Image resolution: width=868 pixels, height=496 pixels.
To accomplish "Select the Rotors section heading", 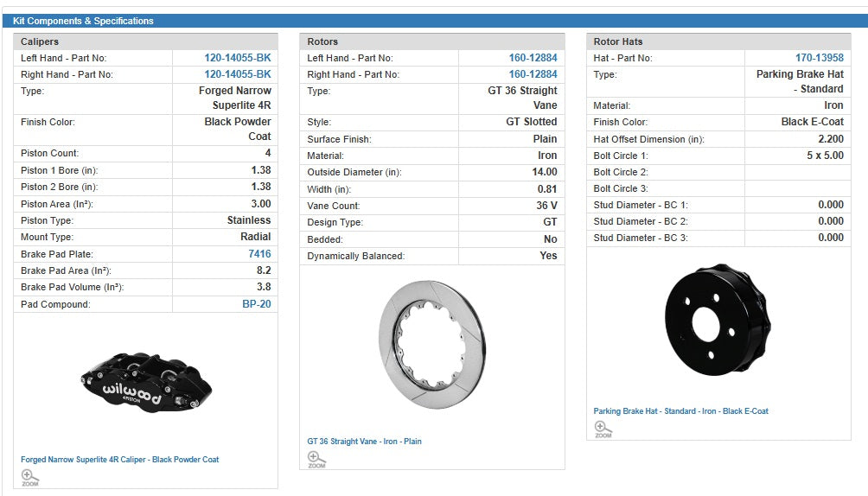I will coord(322,41).
